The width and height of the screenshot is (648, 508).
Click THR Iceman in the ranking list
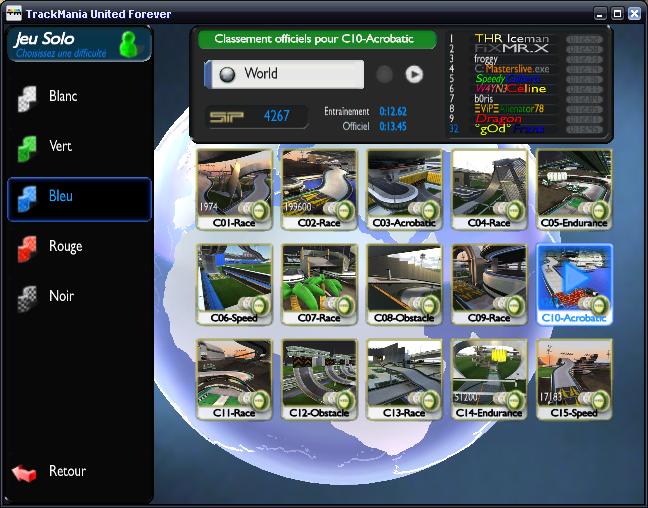coord(511,38)
